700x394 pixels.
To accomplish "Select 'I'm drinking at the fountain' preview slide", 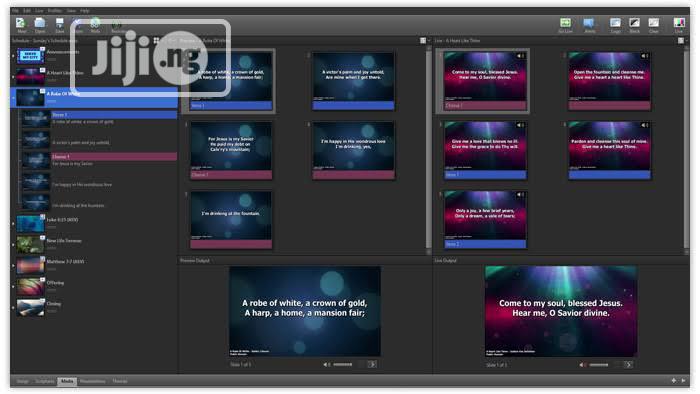I will [231, 220].
